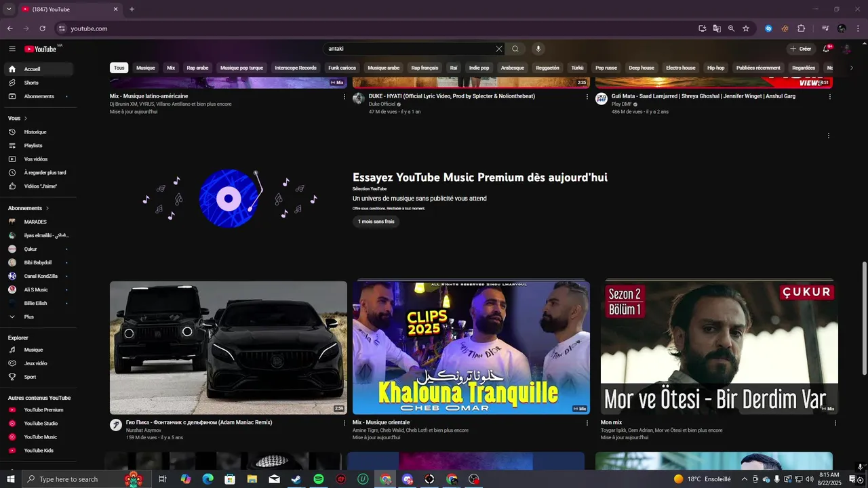Open a new browser tab
This screenshot has width=868, height=488.
132,9
